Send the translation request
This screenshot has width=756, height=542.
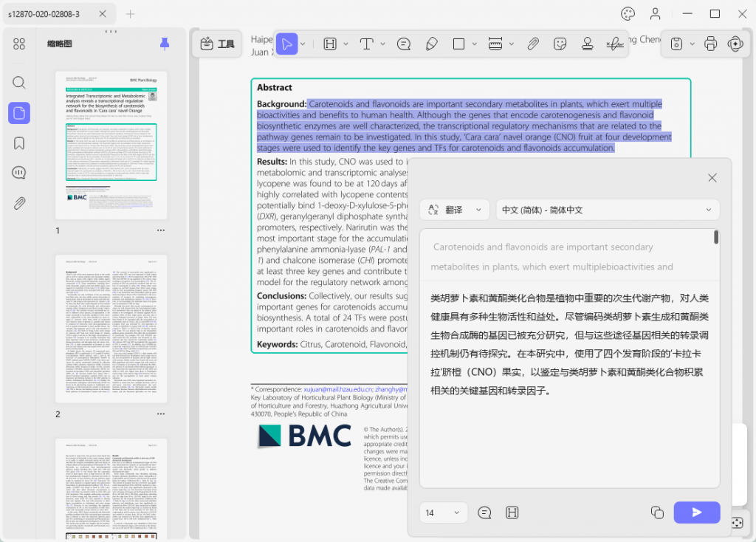point(697,512)
